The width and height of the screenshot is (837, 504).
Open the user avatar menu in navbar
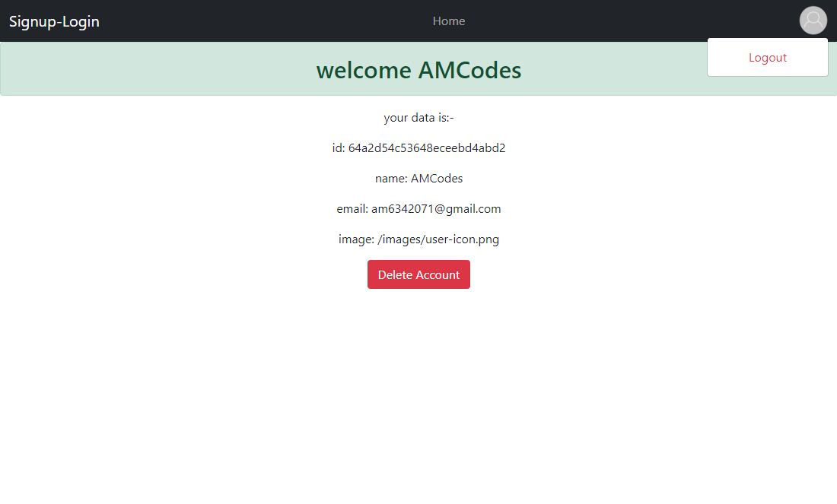tap(813, 21)
